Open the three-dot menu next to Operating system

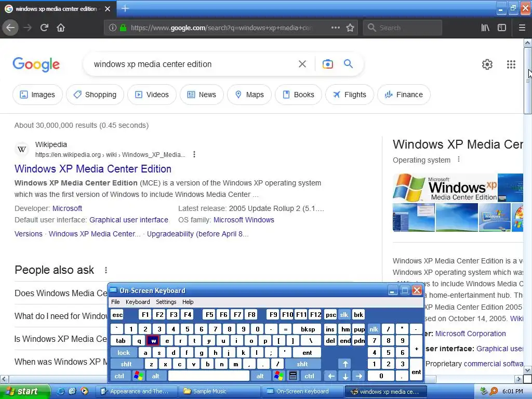pos(459,159)
